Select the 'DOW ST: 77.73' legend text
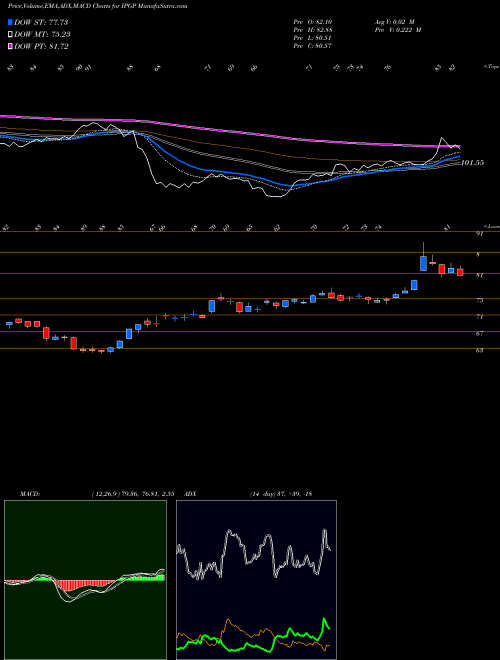 pyautogui.click(x=41, y=22)
